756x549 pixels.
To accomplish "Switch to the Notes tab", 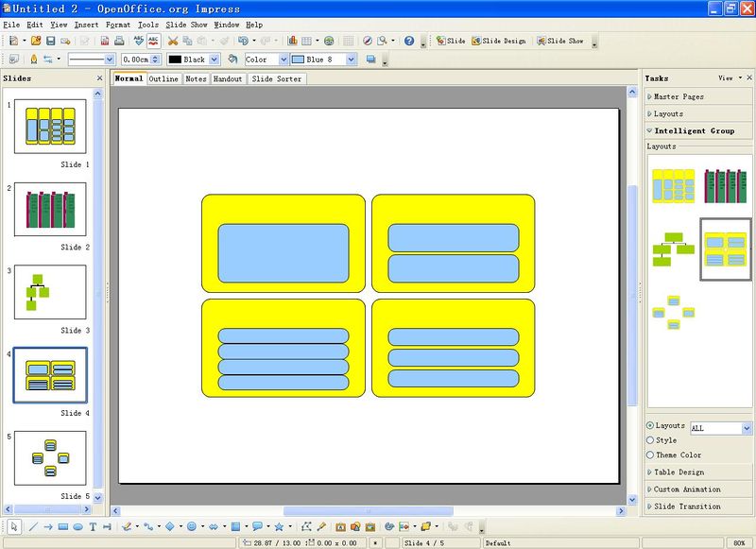I will click(x=197, y=78).
